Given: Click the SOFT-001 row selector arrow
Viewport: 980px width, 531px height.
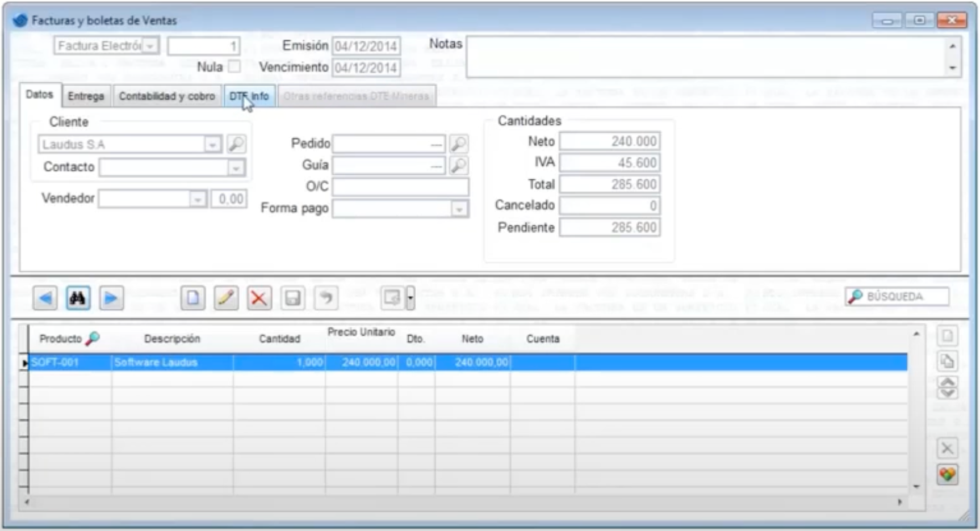Looking at the screenshot, I should pos(24,363).
